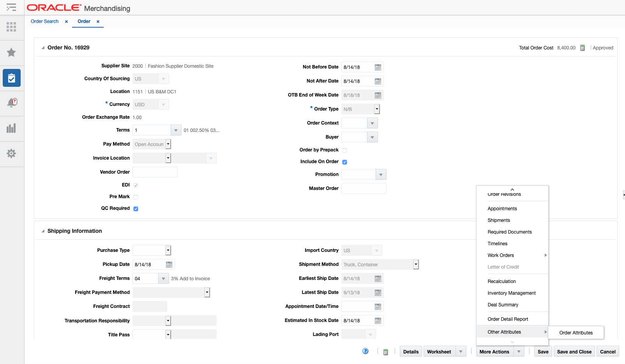Open the Terms dropdown
This screenshot has width=625, height=364.
point(176,130)
